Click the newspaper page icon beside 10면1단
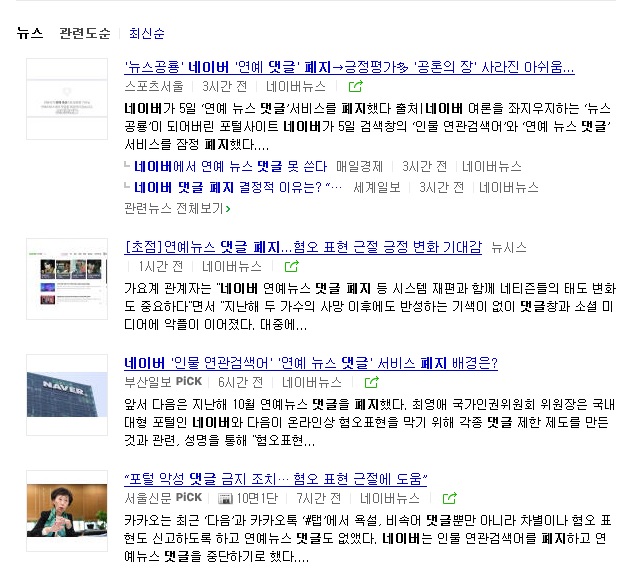This screenshot has height=578, width=636. pyautogui.click(x=225, y=498)
